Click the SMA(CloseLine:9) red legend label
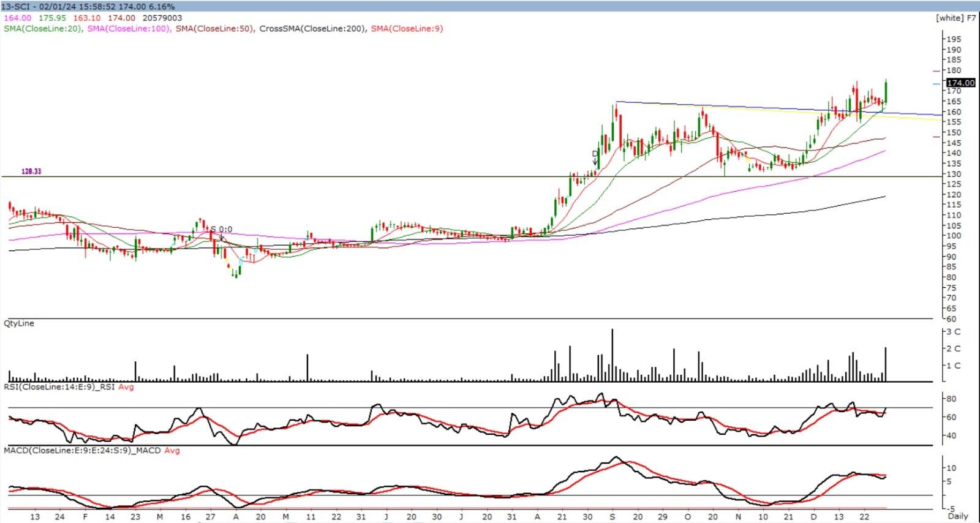The height and width of the screenshot is (523, 980). click(407, 29)
